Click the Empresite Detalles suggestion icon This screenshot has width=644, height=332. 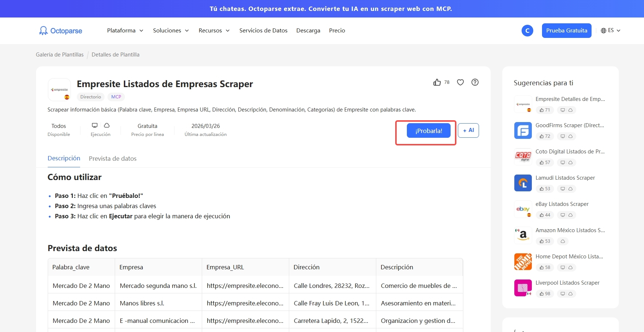pyautogui.click(x=523, y=104)
